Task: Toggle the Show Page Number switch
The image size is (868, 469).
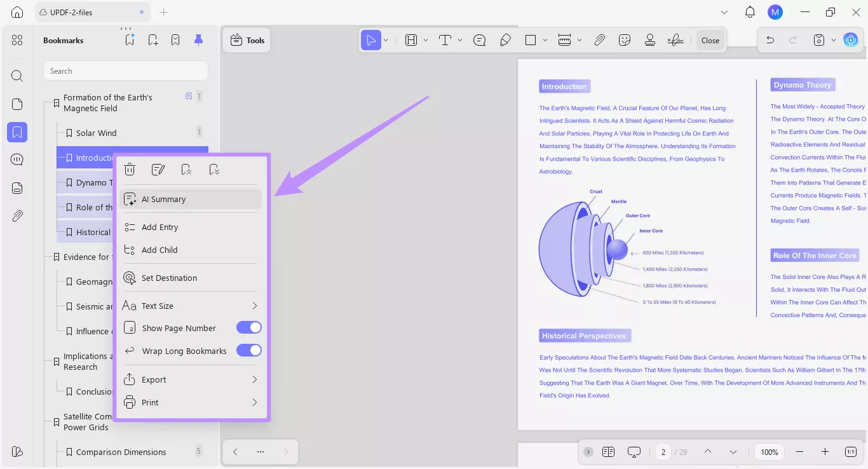Action: coord(249,327)
